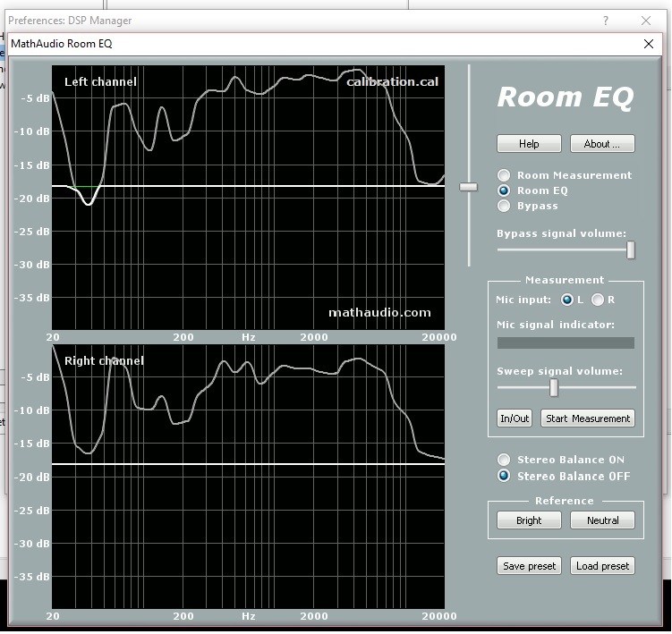Click the Sweep signal volume slider handle
This screenshot has width=672, height=634.
click(x=554, y=387)
